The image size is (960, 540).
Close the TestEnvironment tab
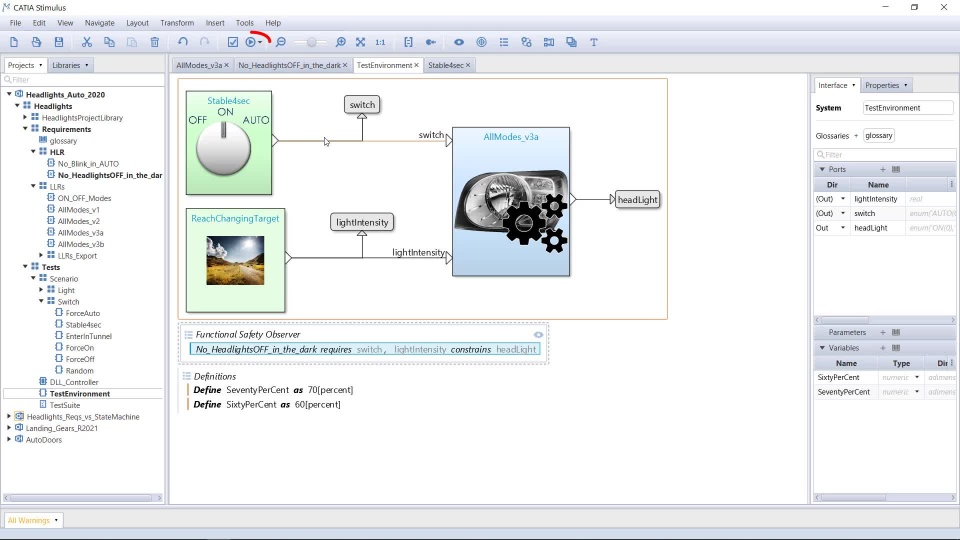(x=416, y=65)
